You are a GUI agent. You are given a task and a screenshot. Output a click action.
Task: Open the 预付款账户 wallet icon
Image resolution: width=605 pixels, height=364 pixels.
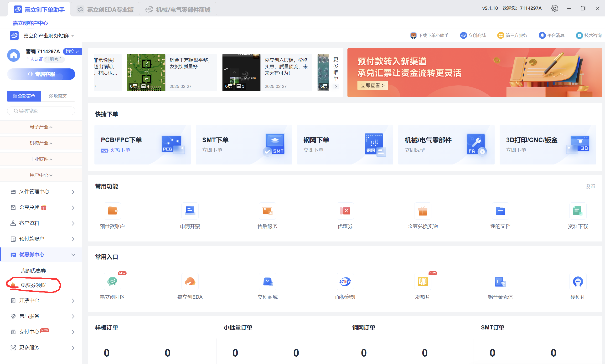pyautogui.click(x=112, y=211)
